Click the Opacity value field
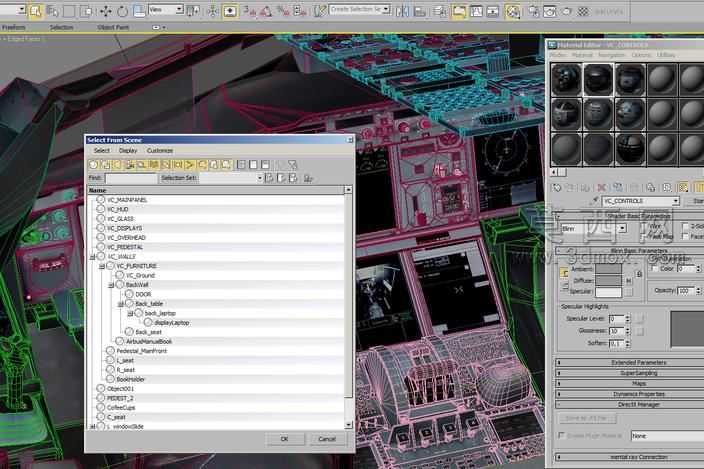The image size is (704, 469). [x=686, y=291]
